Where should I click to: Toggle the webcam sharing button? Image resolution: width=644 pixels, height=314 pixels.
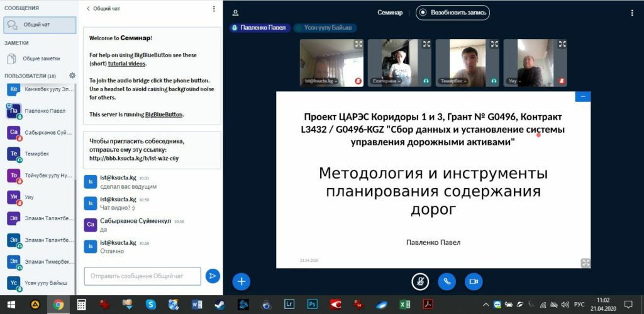tap(474, 281)
